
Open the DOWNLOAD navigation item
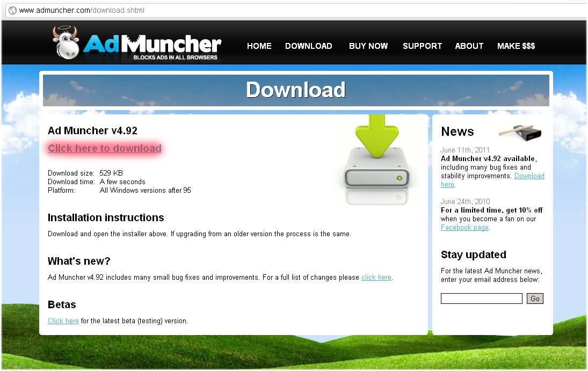pos(309,46)
